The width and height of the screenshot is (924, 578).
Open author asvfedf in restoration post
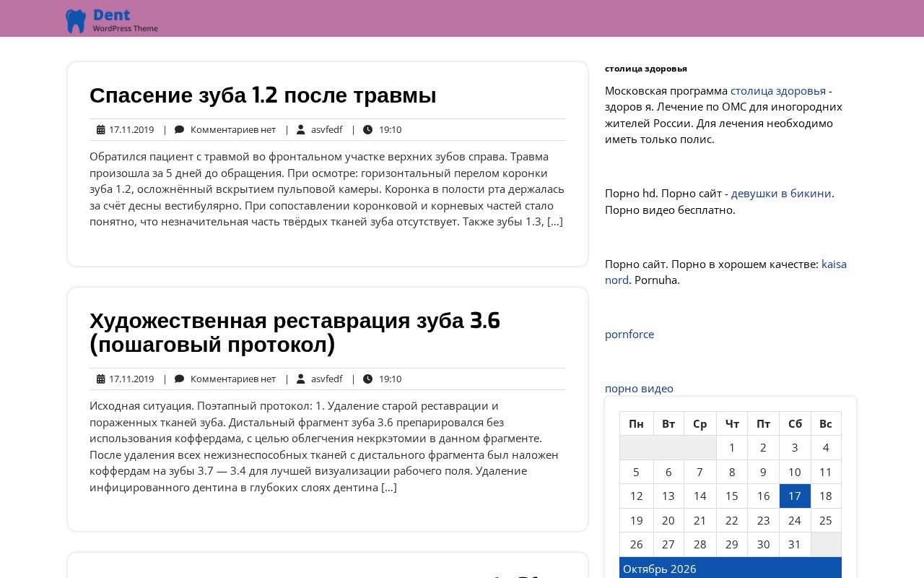coord(326,379)
